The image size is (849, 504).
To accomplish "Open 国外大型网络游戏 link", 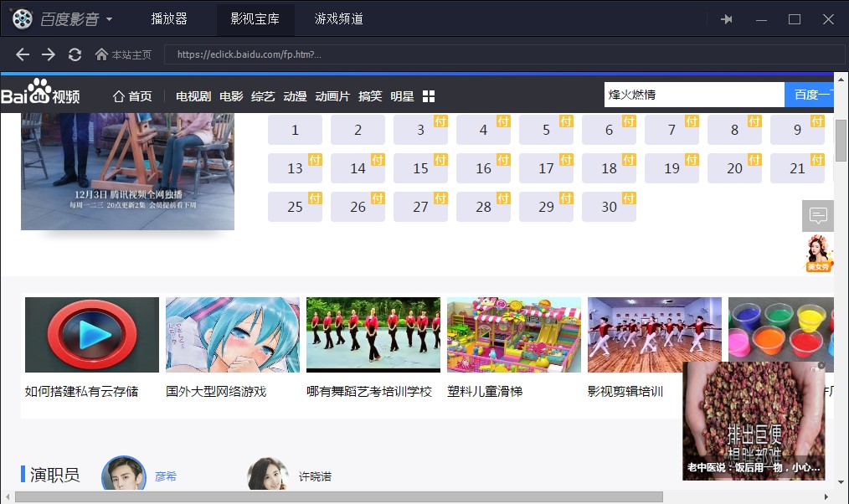I will point(216,392).
